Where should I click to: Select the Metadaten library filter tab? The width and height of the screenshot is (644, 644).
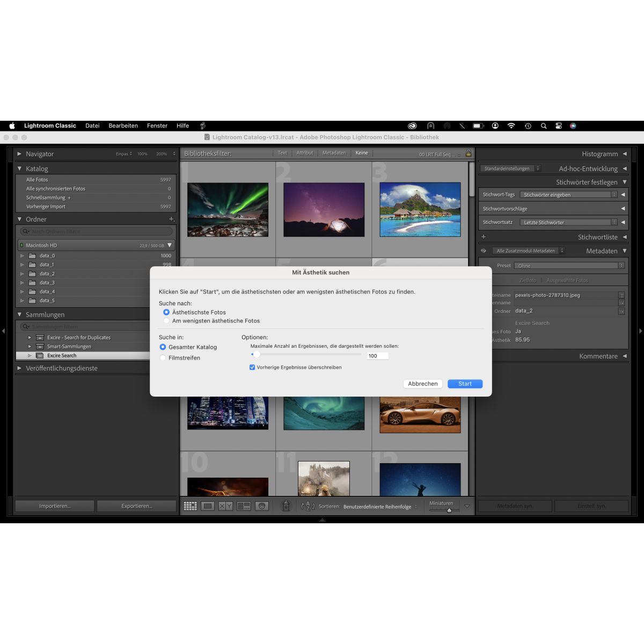tap(334, 153)
